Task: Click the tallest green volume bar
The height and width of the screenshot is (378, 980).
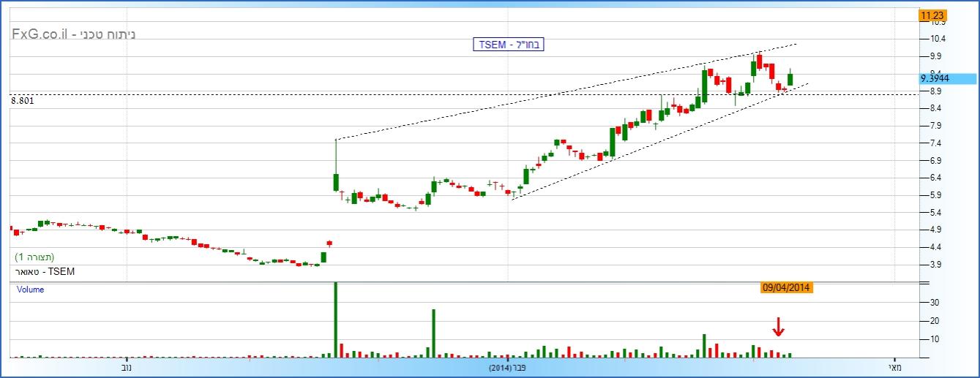Action: click(336, 318)
